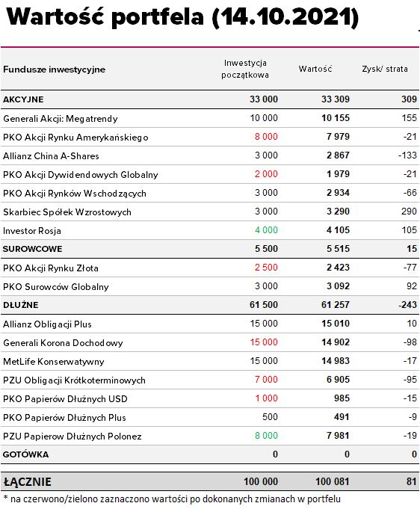Select 'PKO Akcji Rynku Amerykańskiego' row
The width and height of the screenshot is (420, 509).
[x=210, y=137]
